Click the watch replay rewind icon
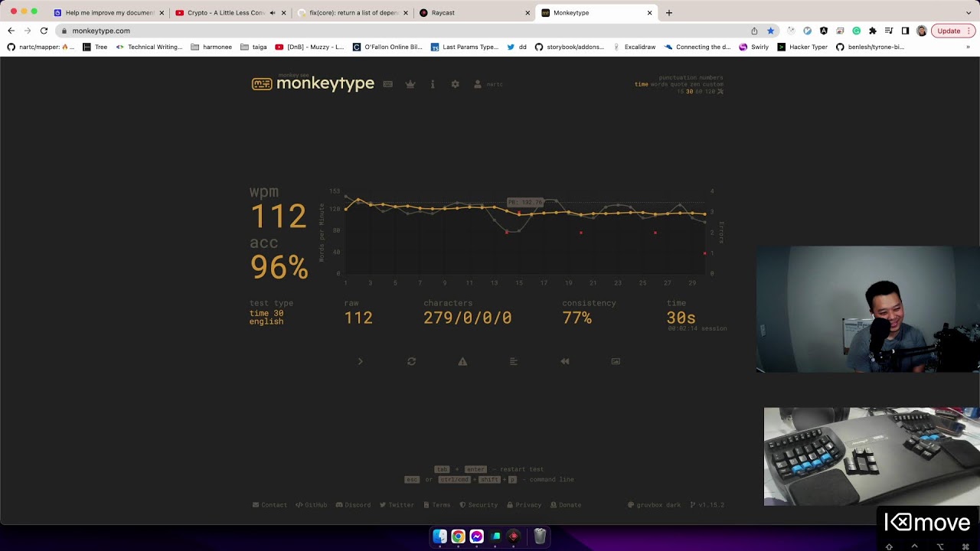Screen dimensions: 980x551 click(564, 361)
